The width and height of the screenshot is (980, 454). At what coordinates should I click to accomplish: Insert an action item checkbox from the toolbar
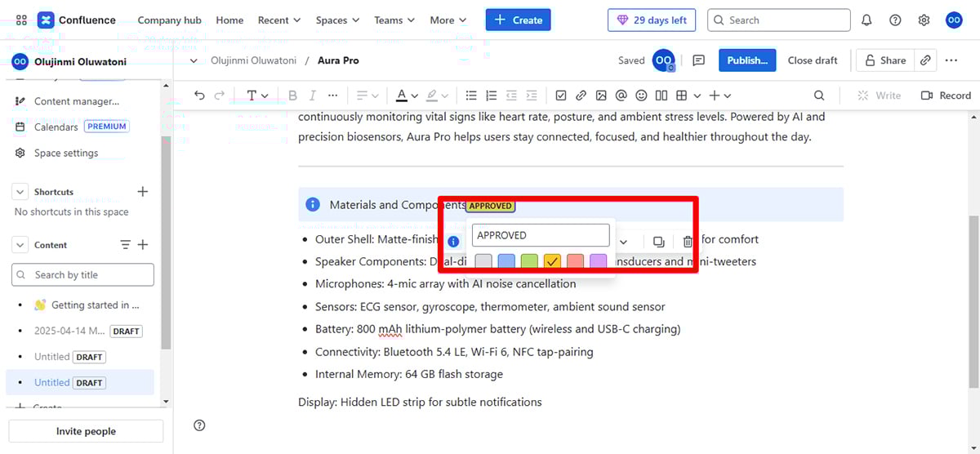click(560, 96)
